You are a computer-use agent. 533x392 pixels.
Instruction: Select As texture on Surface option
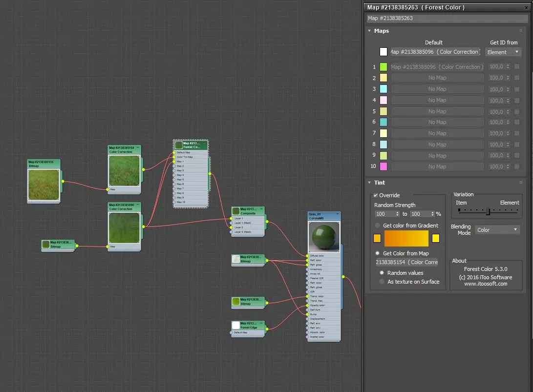(x=382, y=282)
